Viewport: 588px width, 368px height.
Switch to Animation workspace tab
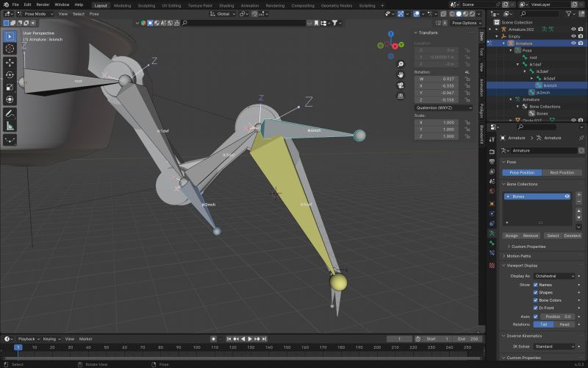(x=250, y=6)
